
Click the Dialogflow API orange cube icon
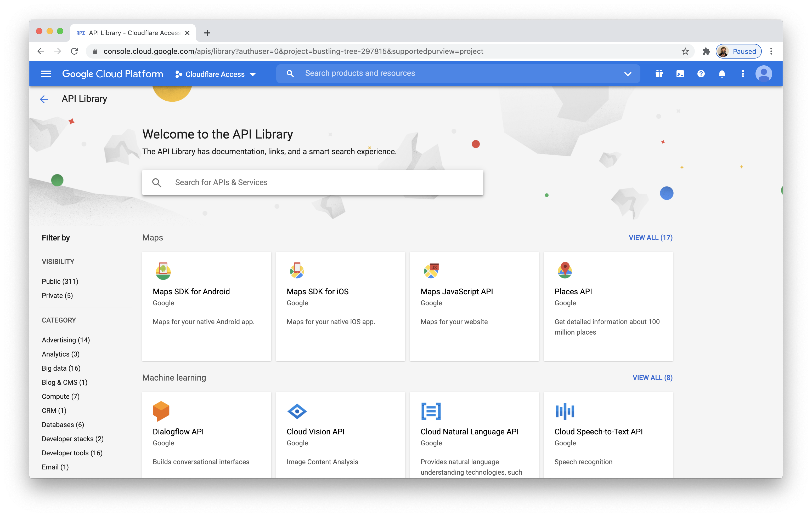pos(161,411)
